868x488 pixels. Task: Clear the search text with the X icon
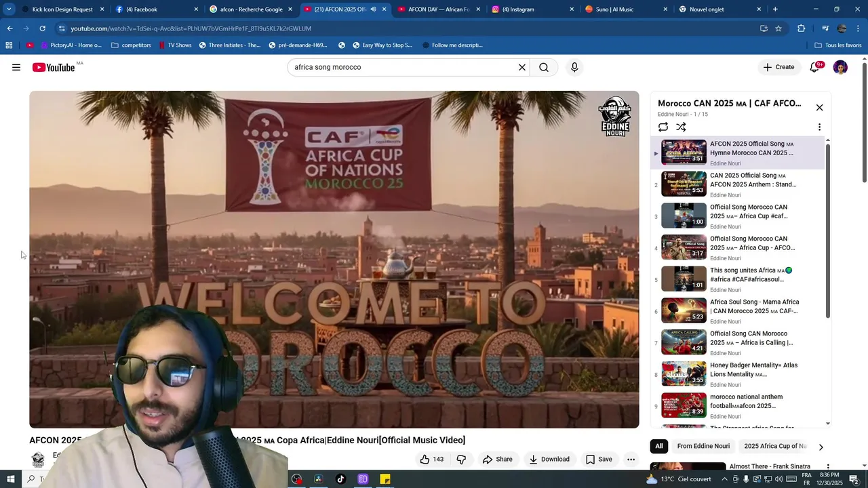(x=522, y=67)
